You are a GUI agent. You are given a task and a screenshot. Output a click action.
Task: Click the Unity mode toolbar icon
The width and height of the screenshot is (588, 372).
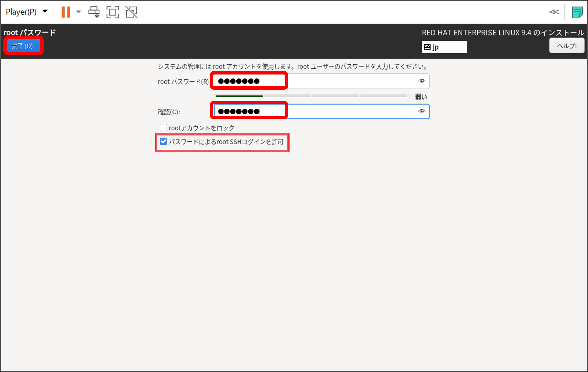(132, 12)
